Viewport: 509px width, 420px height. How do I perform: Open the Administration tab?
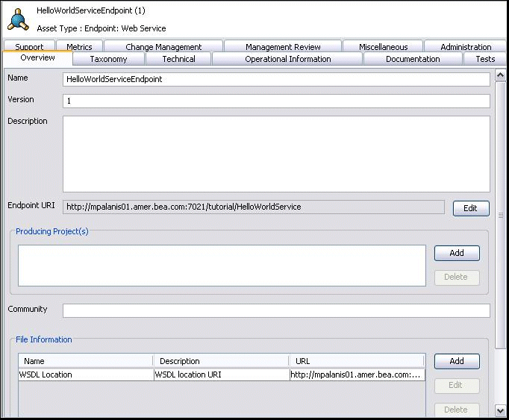[466, 46]
